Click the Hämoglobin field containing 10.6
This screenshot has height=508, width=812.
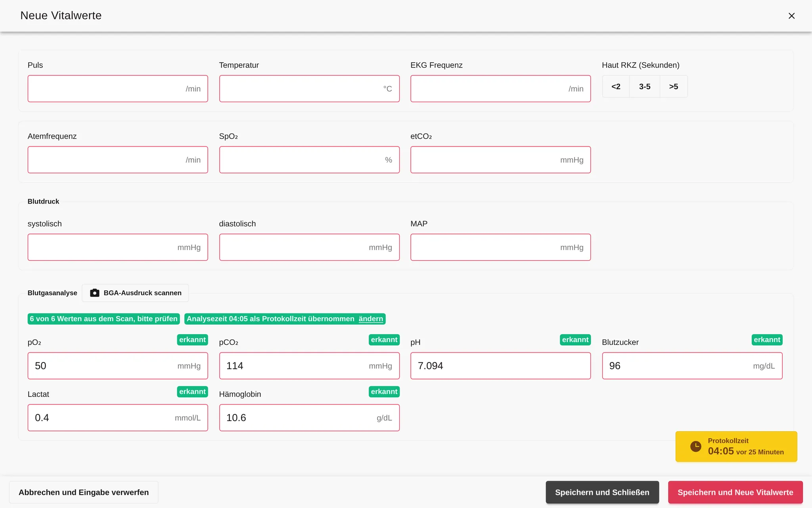pyautogui.click(x=309, y=418)
